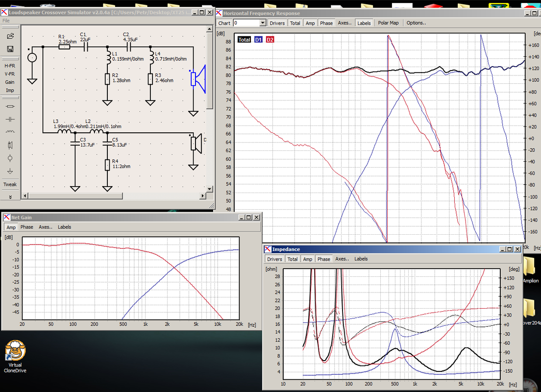The image size is (541, 392).
Task: Toggle Drivers in Horizontal Frequency Response
Action: click(x=277, y=23)
